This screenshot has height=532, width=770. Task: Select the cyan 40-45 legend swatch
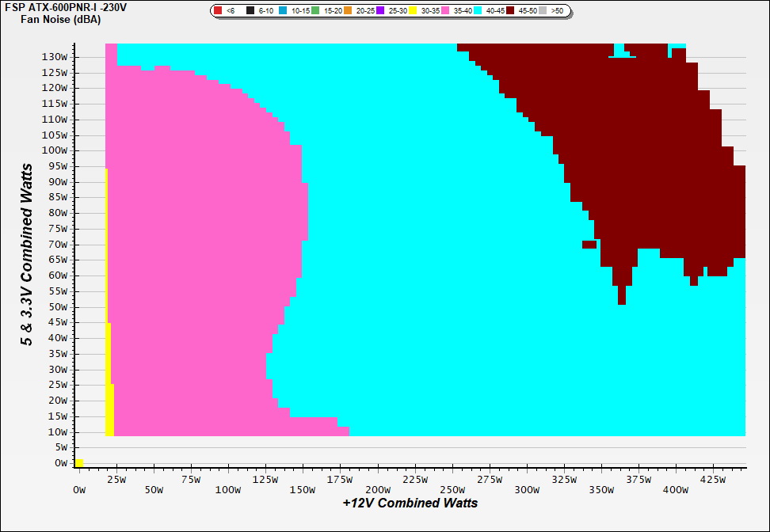pos(478,11)
